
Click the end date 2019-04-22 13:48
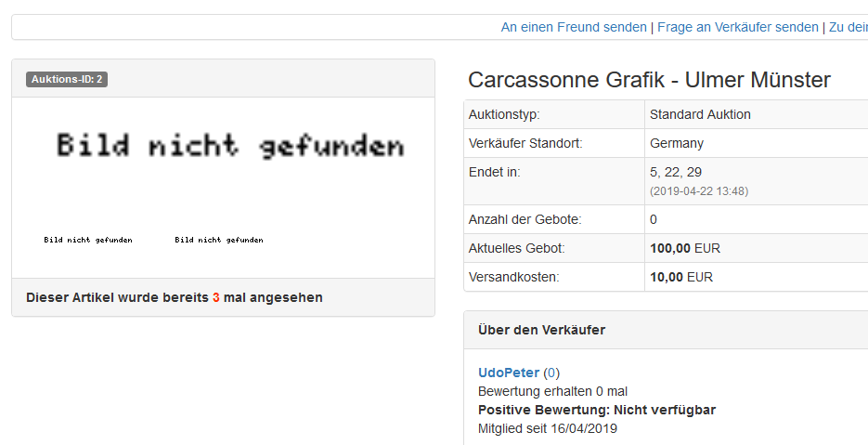(699, 191)
